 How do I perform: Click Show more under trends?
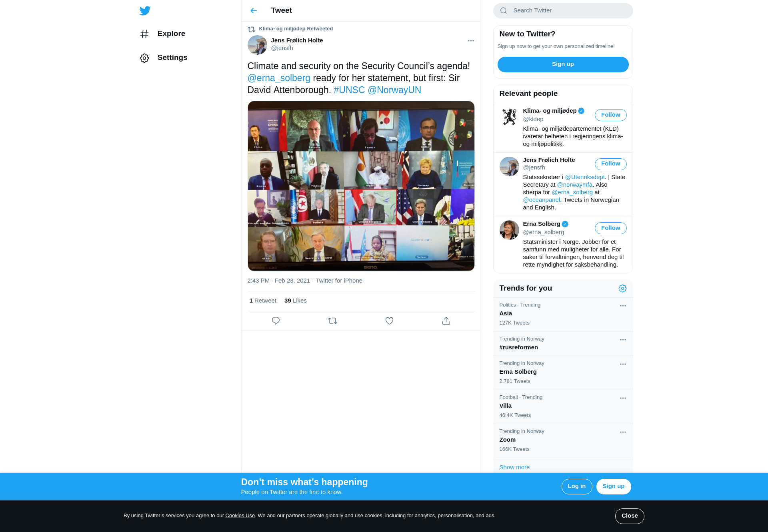click(x=514, y=467)
